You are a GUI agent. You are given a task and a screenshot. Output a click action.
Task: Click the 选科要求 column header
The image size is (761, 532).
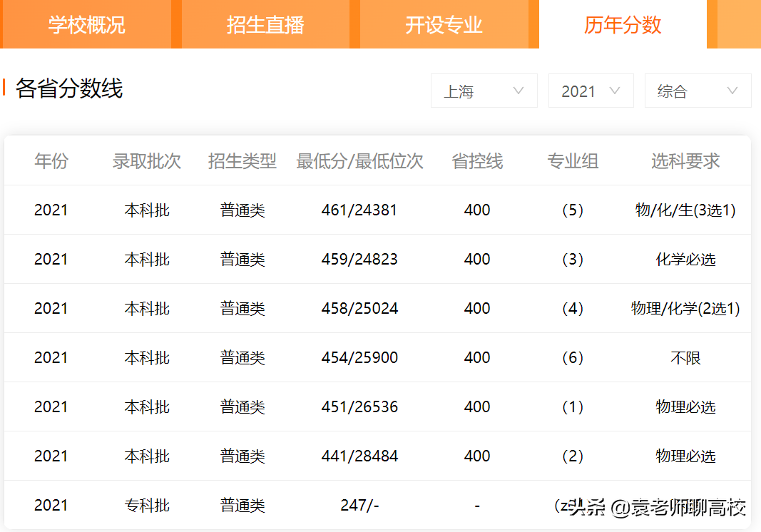(x=685, y=161)
